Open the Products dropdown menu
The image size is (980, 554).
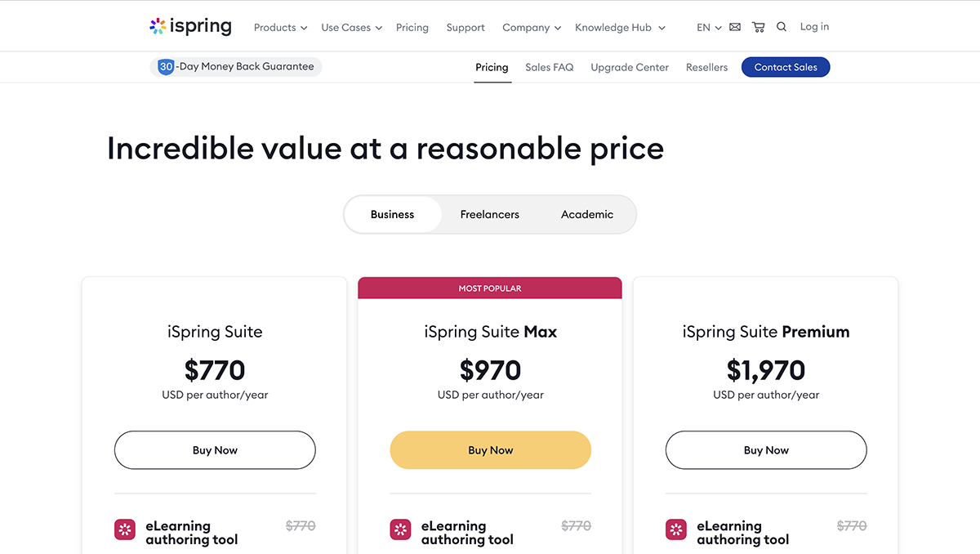pyautogui.click(x=279, y=26)
